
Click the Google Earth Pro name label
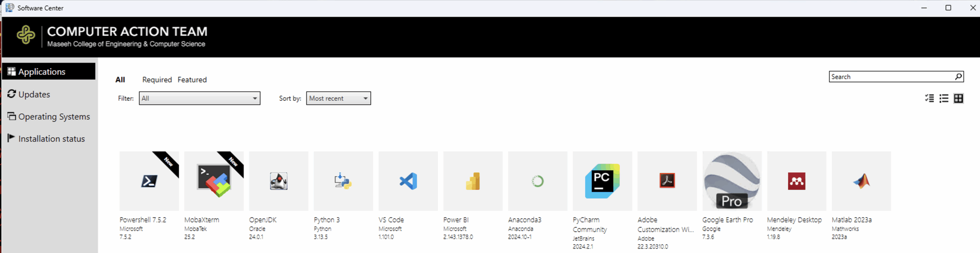[x=727, y=220]
